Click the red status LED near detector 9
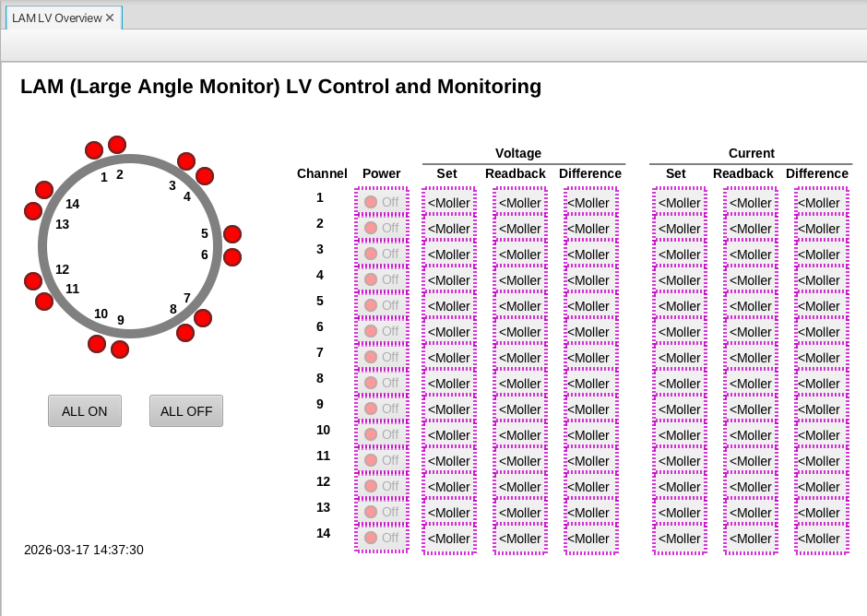 (120, 349)
